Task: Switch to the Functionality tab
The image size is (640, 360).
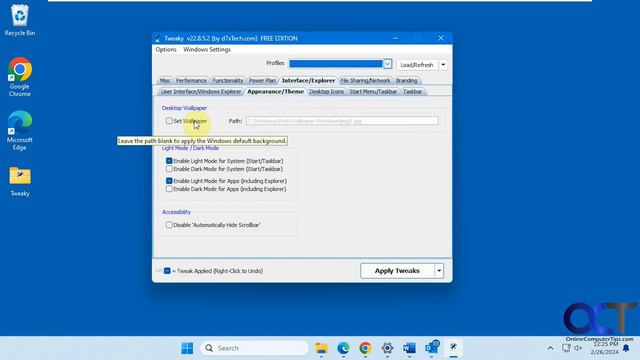Action: click(227, 81)
